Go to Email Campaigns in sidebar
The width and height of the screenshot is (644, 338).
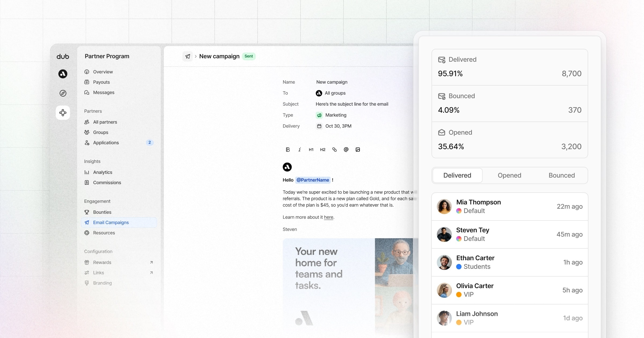pyautogui.click(x=111, y=222)
